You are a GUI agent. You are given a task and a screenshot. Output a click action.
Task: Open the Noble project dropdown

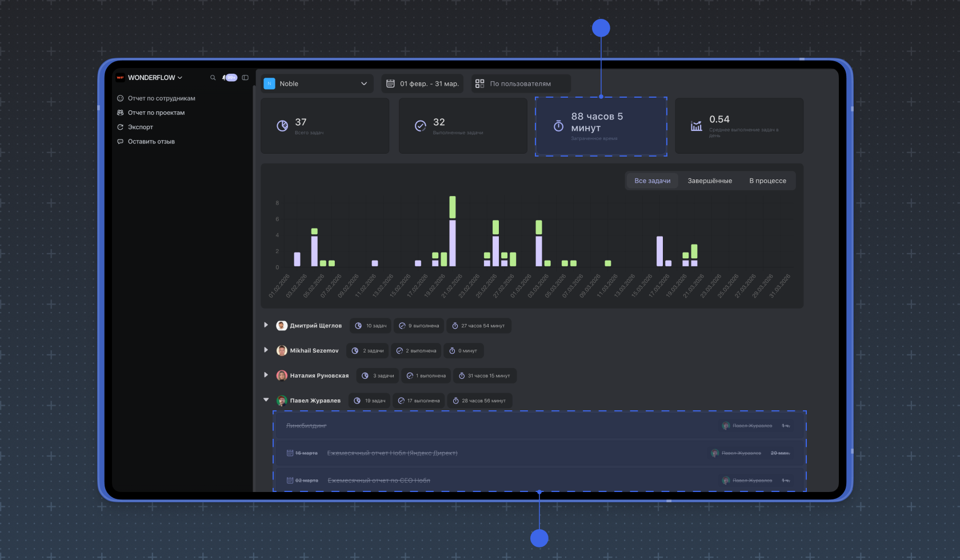(317, 83)
